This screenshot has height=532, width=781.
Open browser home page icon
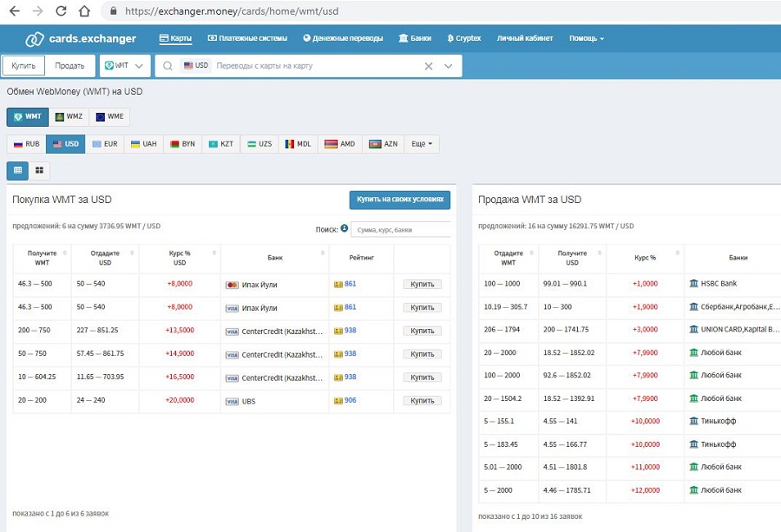pos(84,11)
